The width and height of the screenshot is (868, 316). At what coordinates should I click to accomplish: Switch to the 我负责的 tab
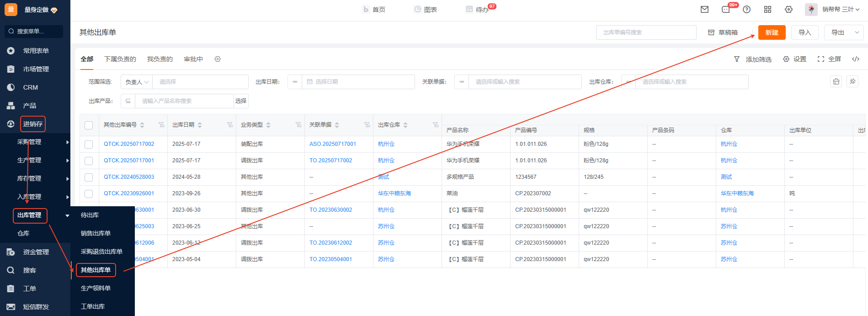point(160,59)
